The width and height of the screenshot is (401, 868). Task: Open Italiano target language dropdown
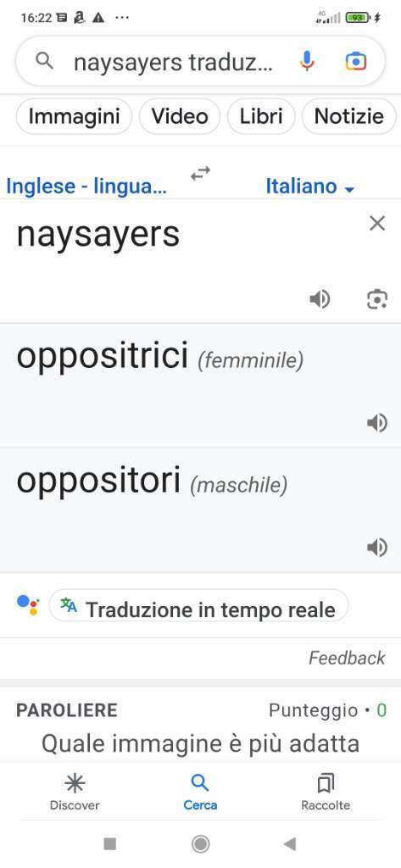coord(310,186)
